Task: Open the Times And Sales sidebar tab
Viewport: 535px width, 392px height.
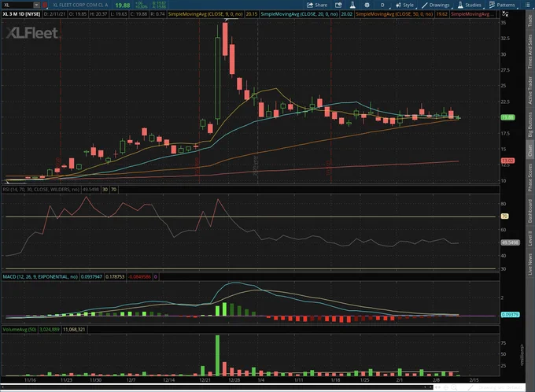Action: click(x=530, y=51)
